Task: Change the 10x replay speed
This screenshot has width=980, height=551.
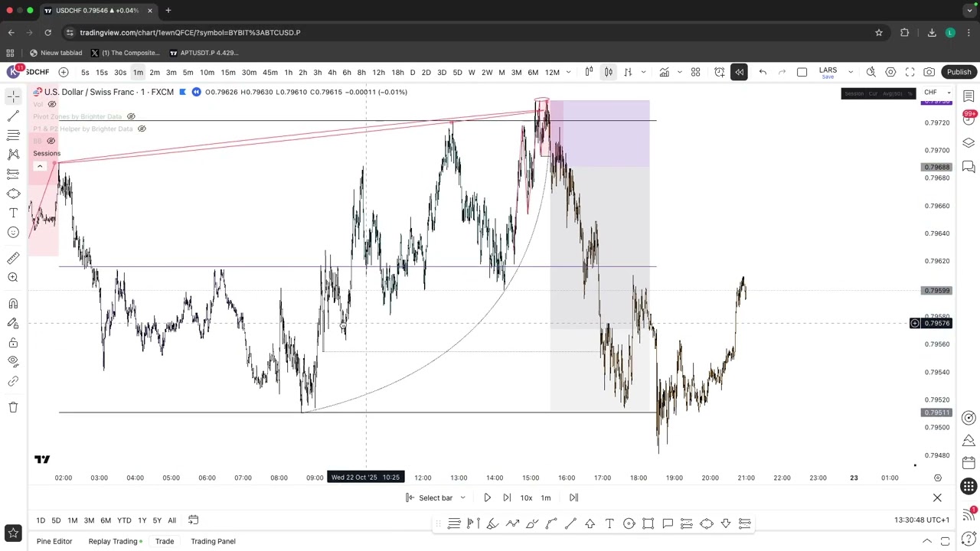Action: pyautogui.click(x=526, y=497)
